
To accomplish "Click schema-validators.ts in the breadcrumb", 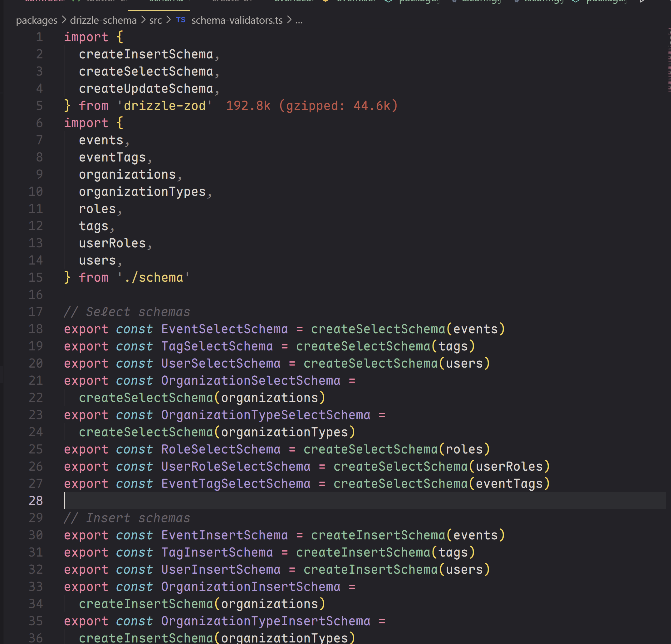I will [x=237, y=21].
